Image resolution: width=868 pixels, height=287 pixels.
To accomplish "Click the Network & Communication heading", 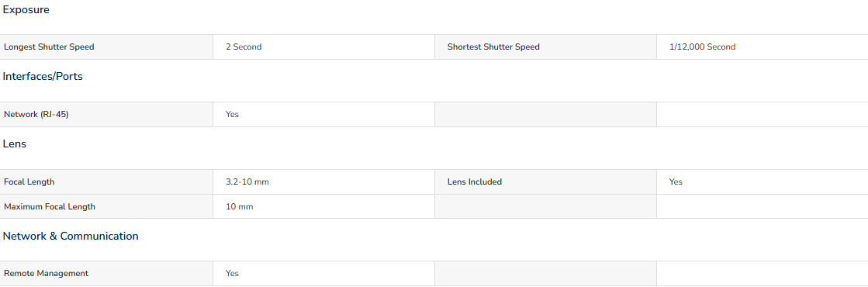I will point(71,236).
